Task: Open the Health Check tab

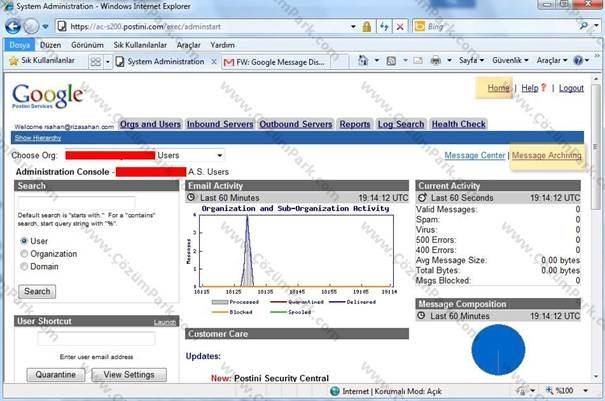Action: [458, 124]
